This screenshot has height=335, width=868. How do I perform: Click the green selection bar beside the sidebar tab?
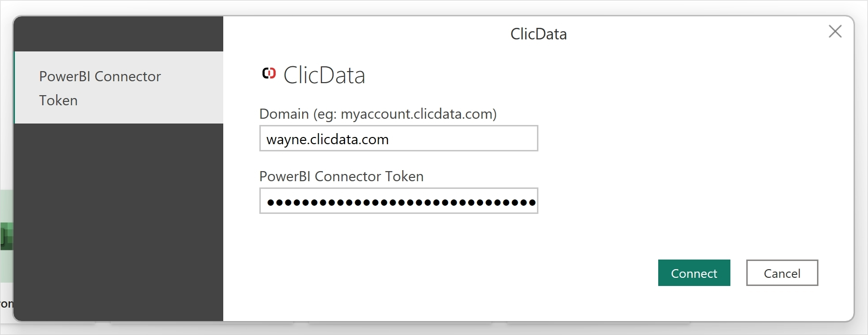pos(14,87)
